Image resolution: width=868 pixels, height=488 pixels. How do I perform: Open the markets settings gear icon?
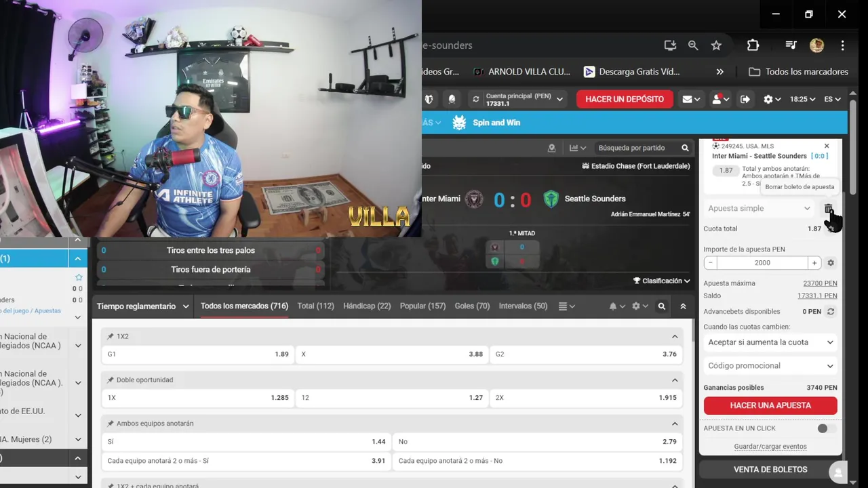pos(639,306)
